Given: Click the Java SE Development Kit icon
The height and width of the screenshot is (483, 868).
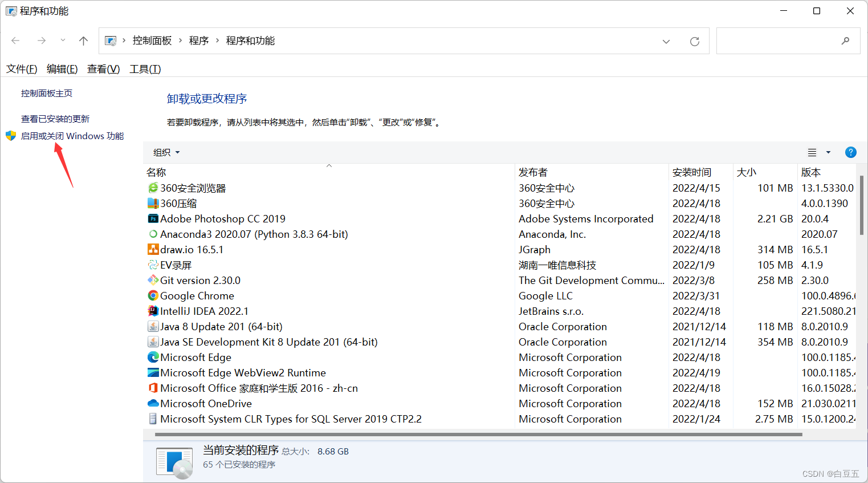Looking at the screenshot, I should pos(153,342).
